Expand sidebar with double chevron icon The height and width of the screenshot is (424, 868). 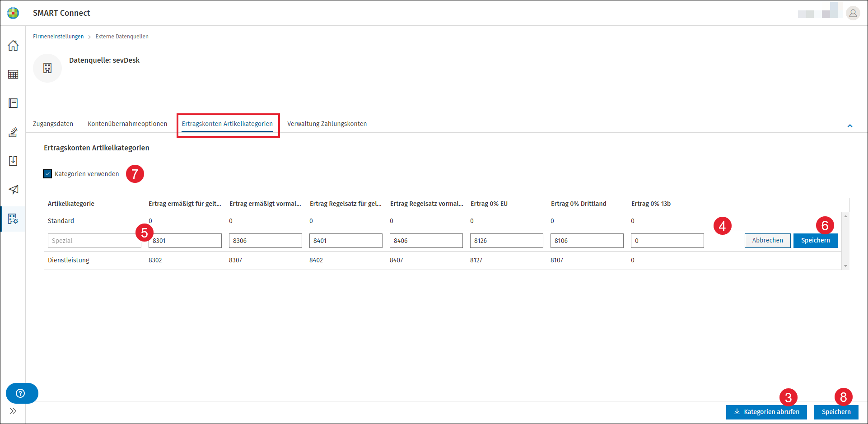(x=13, y=411)
